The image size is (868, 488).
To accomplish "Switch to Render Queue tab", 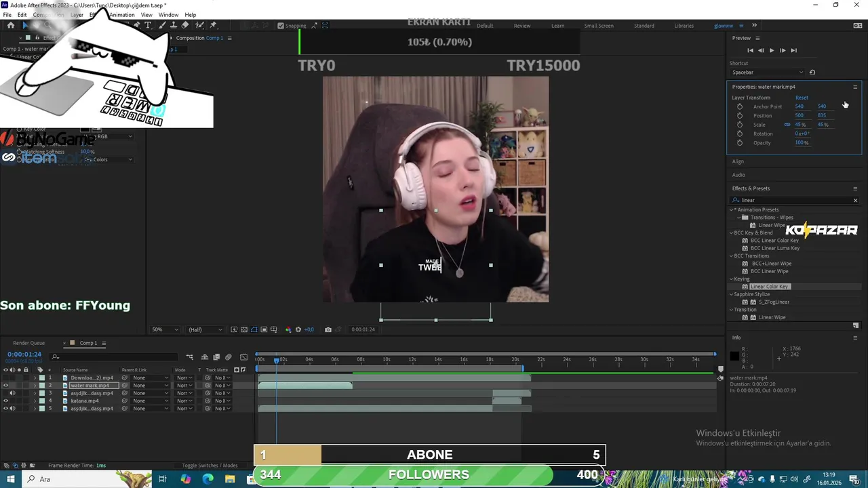I will (28, 343).
